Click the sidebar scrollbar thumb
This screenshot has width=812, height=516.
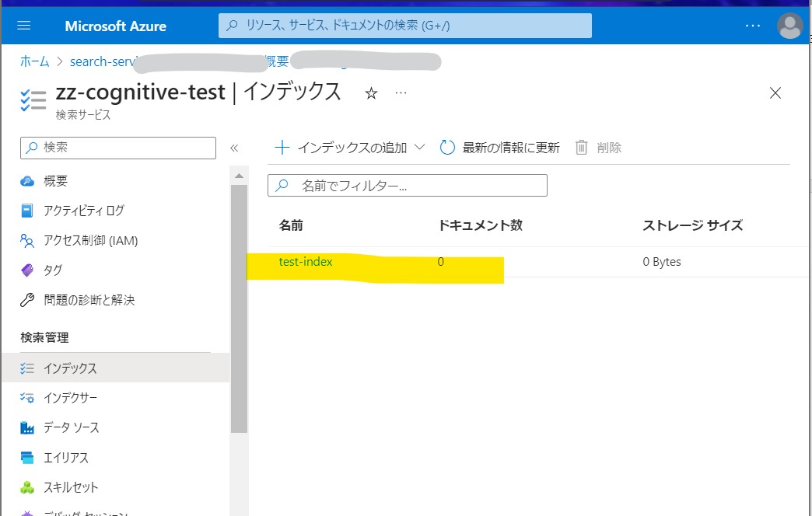(x=239, y=309)
